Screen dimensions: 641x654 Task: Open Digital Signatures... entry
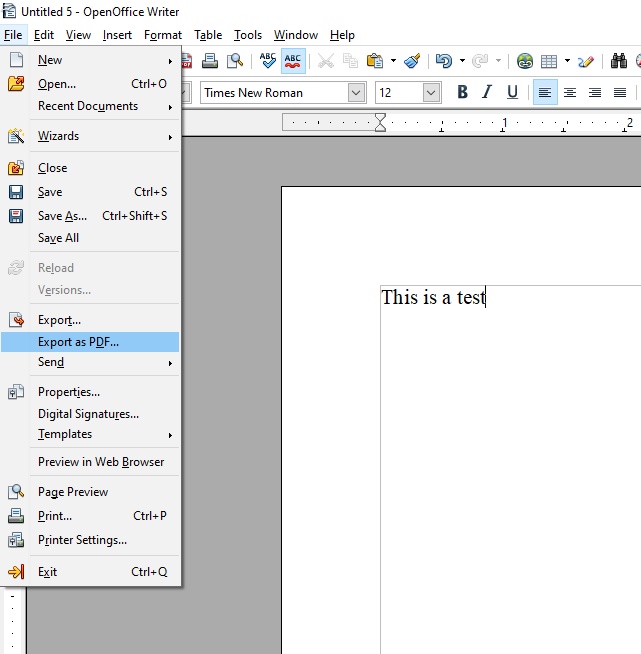click(90, 414)
